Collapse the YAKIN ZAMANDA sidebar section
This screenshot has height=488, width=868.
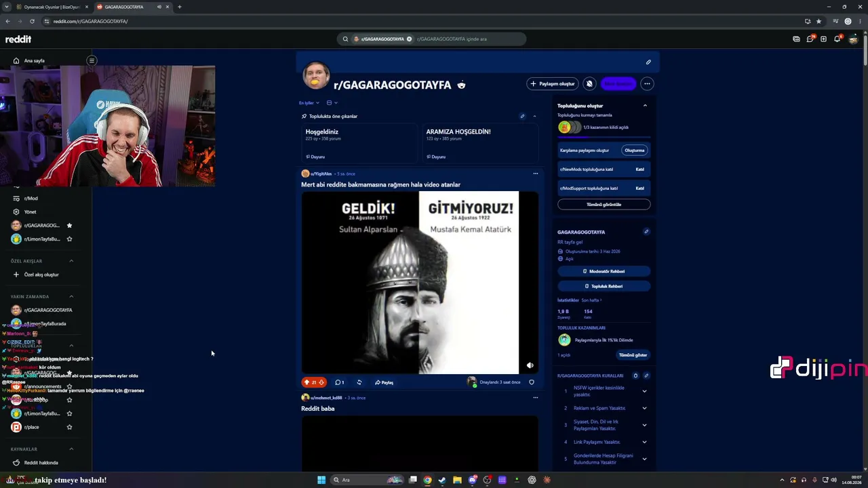pos(71,296)
